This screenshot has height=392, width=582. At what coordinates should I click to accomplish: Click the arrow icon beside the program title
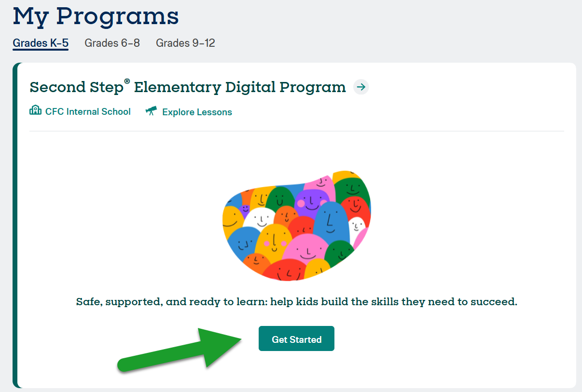click(x=361, y=87)
